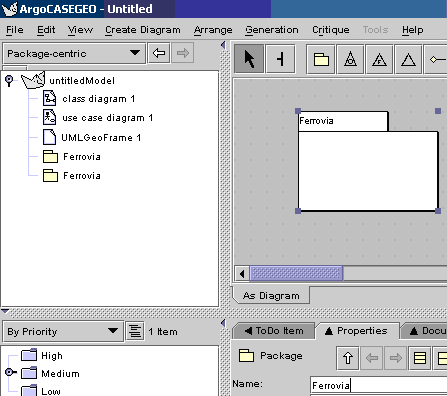
Task: Click the ArgoCASEGEO title bar logo
Action: click(9, 9)
